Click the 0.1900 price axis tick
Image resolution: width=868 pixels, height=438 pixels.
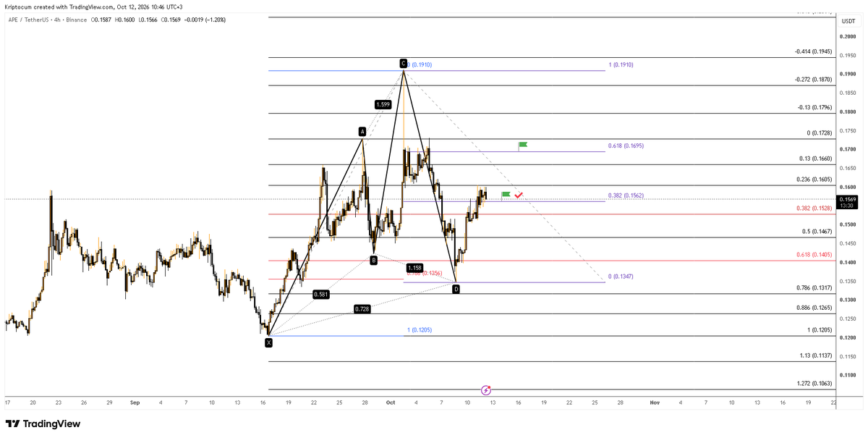[x=847, y=74]
